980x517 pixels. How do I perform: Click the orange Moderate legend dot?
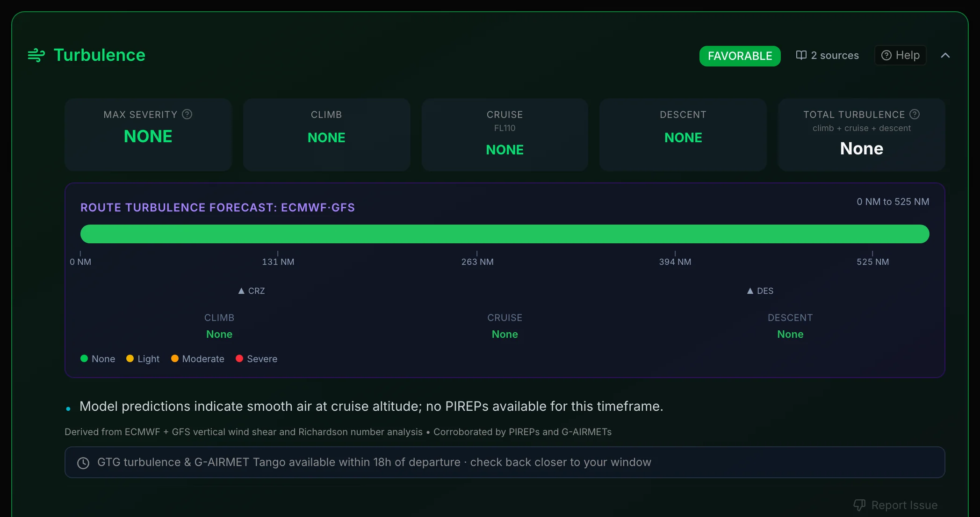tap(175, 358)
